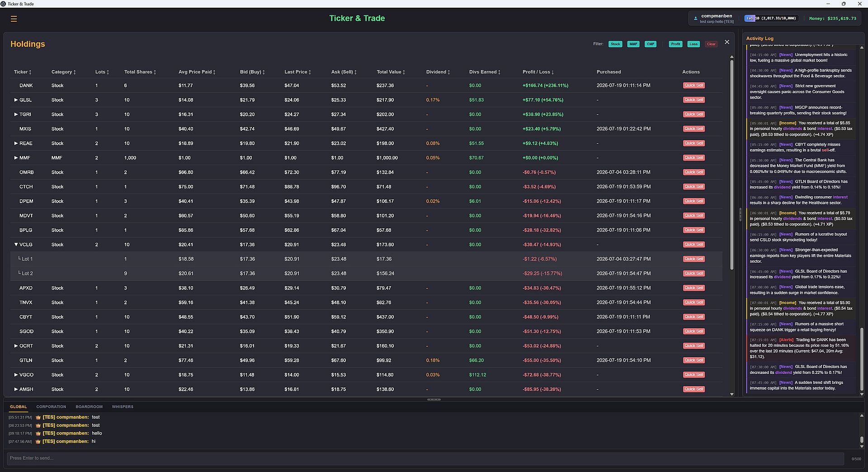Click the user profile icon beside compmanben

click(x=695, y=19)
